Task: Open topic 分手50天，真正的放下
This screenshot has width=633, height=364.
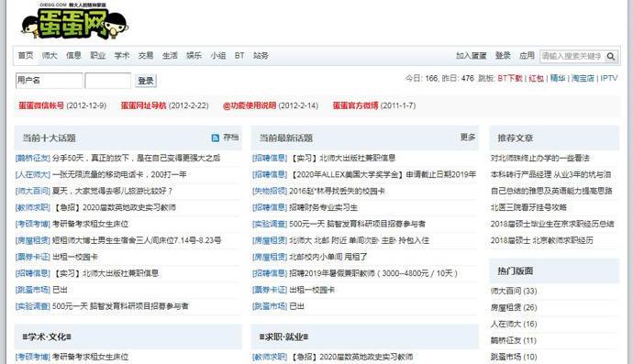Action: pos(137,159)
